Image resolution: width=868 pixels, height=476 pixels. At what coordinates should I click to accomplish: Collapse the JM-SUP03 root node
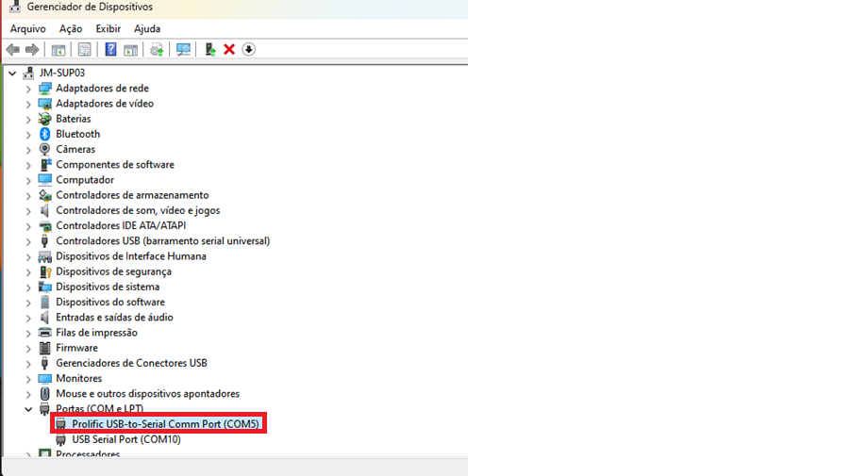click(12, 73)
